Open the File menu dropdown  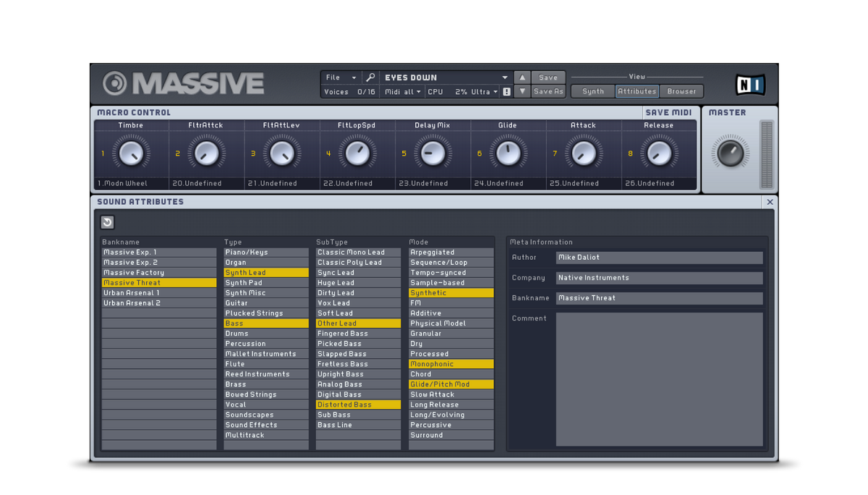click(341, 77)
